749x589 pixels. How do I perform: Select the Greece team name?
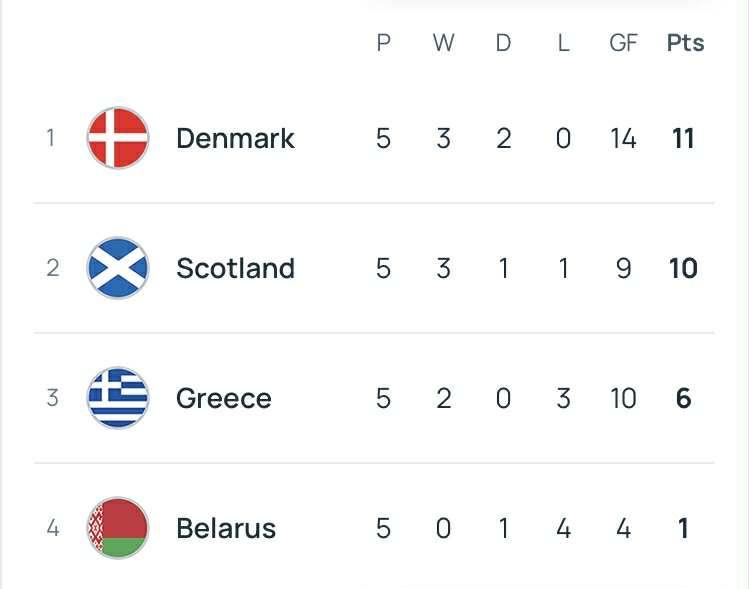tap(224, 398)
